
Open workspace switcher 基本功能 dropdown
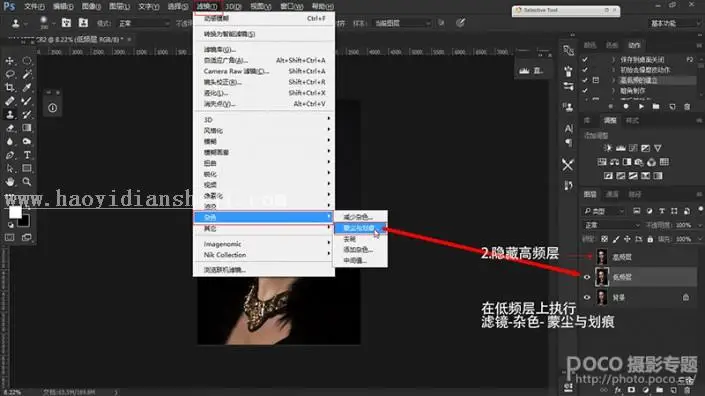tap(674, 23)
